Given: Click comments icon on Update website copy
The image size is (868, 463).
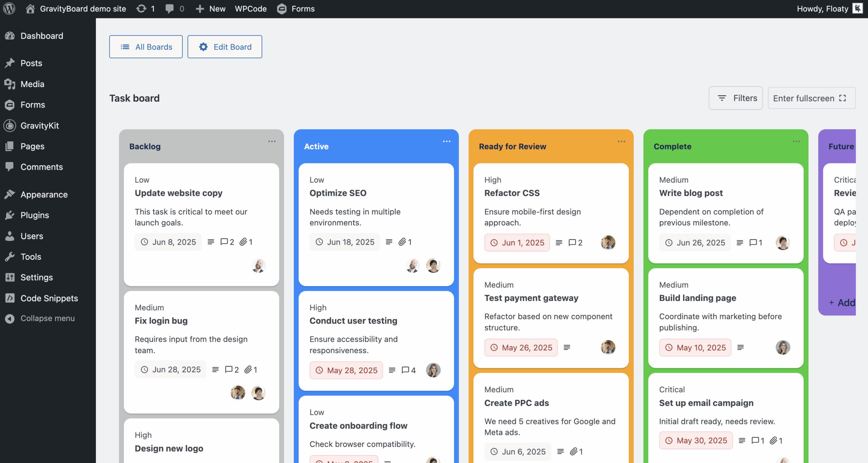Looking at the screenshot, I should click(227, 242).
